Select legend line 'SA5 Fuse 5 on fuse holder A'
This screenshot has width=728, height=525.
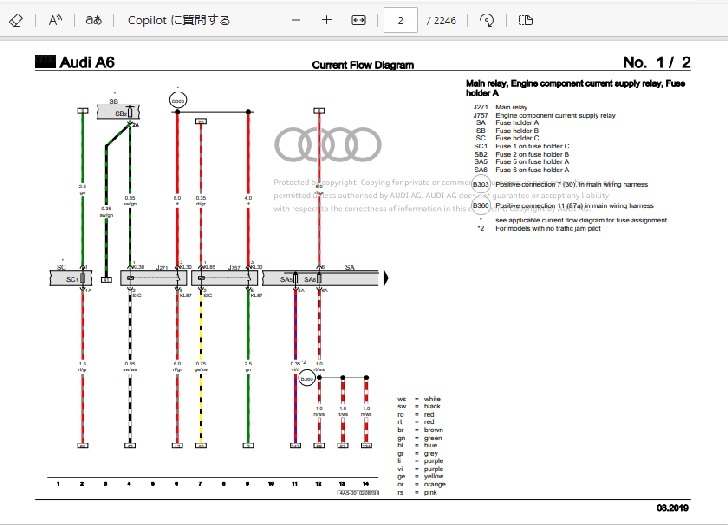point(521,162)
